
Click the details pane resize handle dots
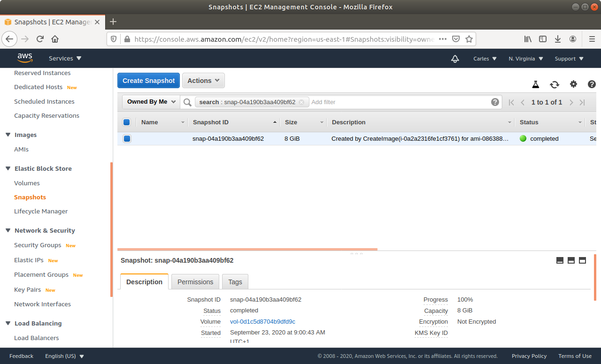click(356, 254)
